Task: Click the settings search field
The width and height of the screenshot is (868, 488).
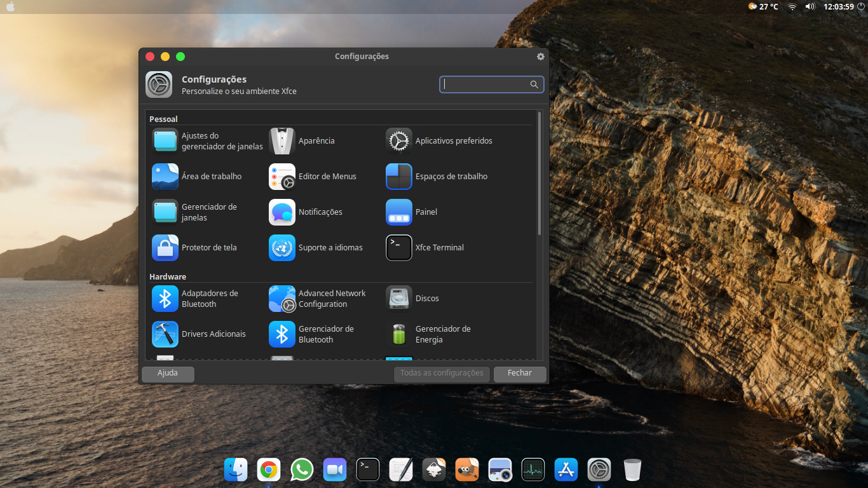Action: 486,85
